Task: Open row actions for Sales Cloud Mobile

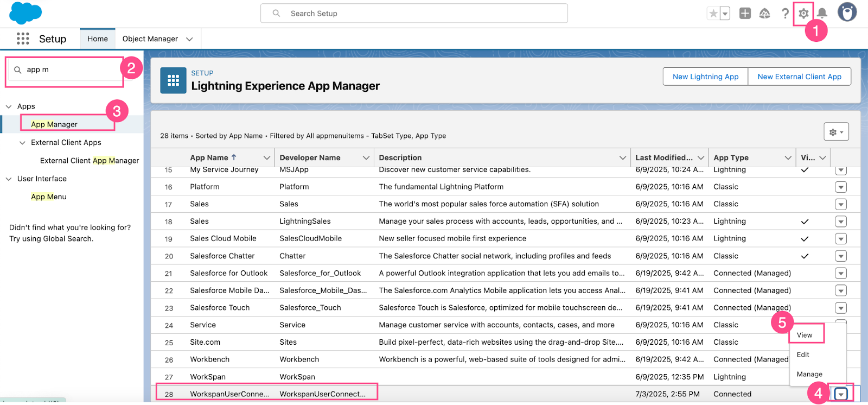Action: tap(841, 239)
